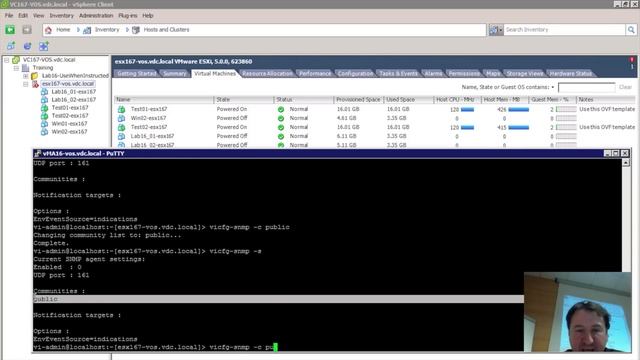This screenshot has width=640, height=360.
Task: Open the Administration menu
Action: tap(96, 16)
